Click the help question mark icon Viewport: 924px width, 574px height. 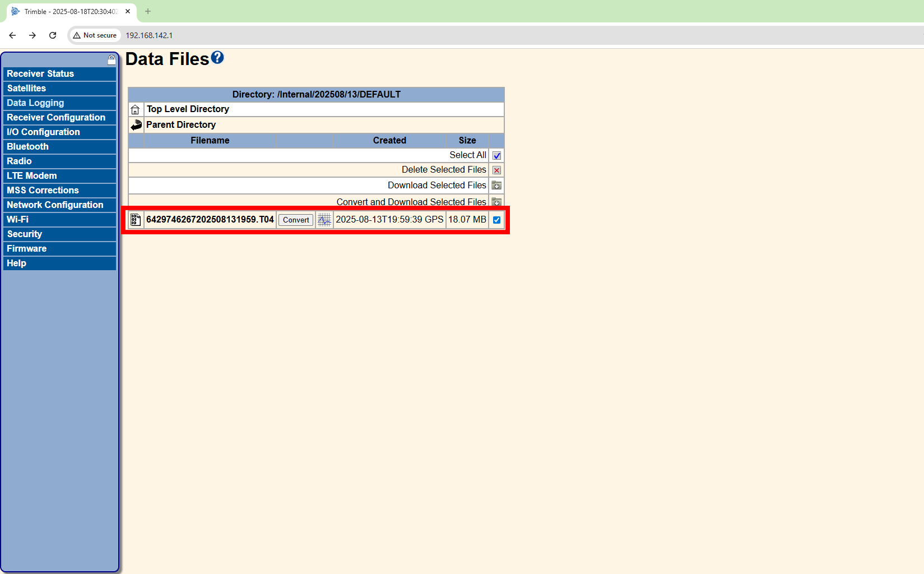[x=217, y=58]
